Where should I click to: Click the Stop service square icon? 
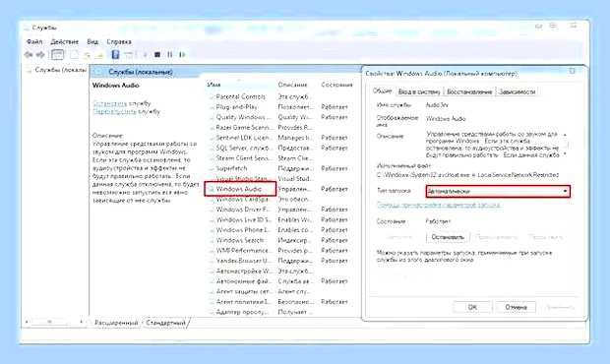(157, 54)
